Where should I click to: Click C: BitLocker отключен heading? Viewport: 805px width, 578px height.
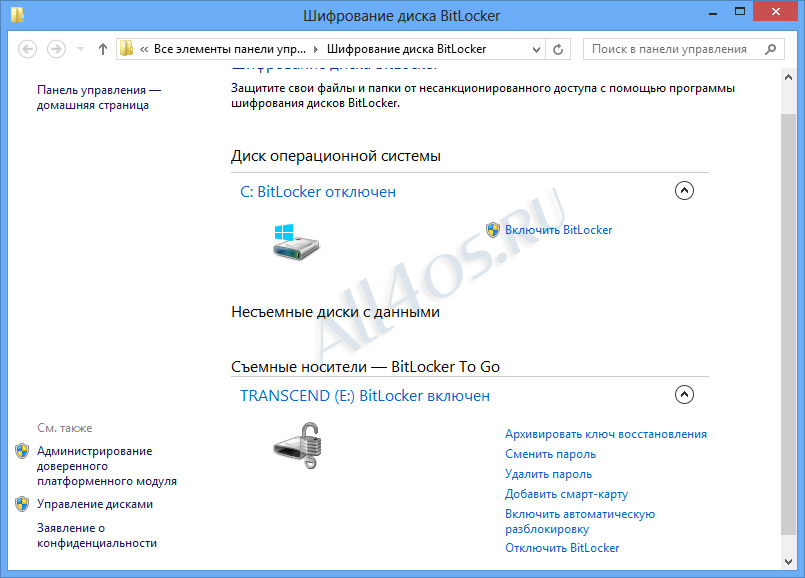pyautogui.click(x=318, y=192)
